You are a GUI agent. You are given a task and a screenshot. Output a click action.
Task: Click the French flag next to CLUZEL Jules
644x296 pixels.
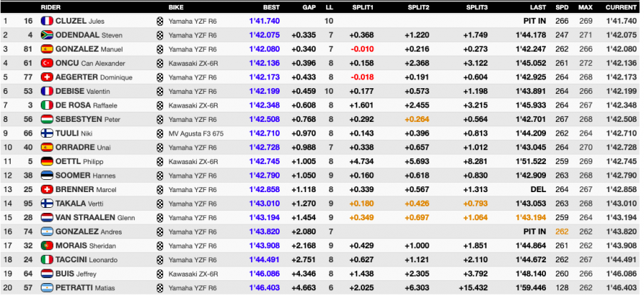tap(47, 21)
